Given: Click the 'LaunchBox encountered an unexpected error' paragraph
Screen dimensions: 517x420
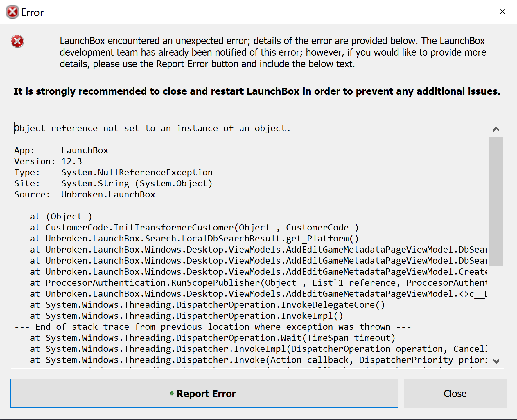Looking at the screenshot, I should [273, 53].
